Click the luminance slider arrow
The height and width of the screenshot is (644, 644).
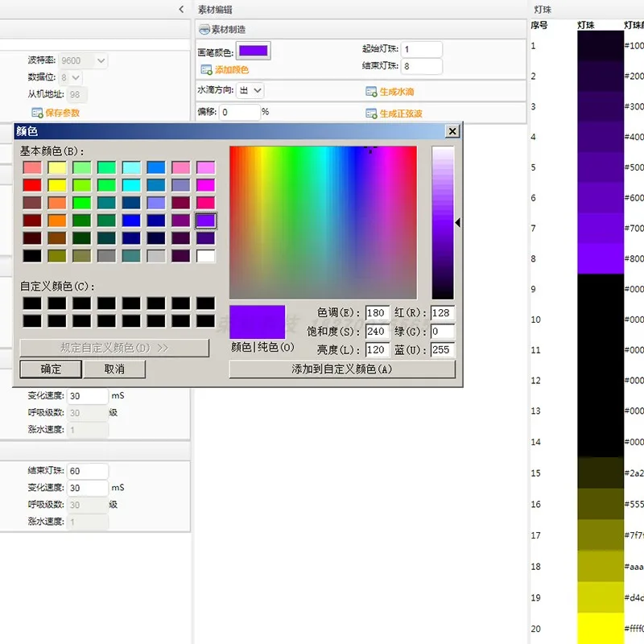click(458, 223)
